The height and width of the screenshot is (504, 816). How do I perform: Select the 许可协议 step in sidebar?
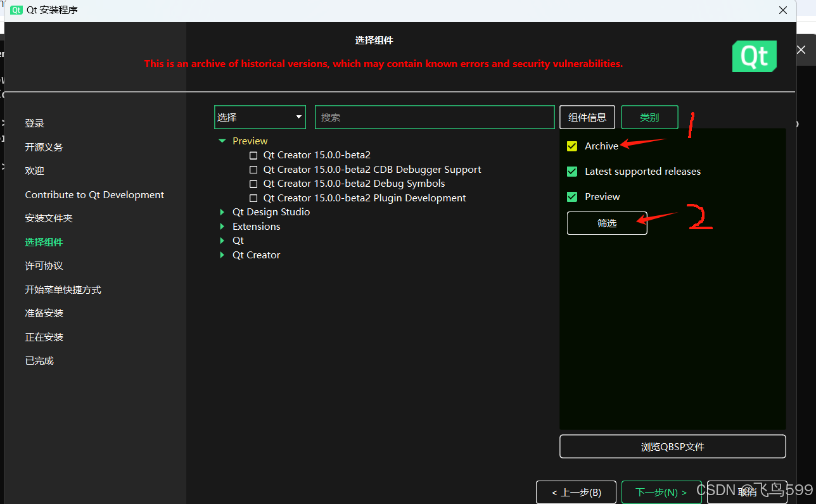44,266
